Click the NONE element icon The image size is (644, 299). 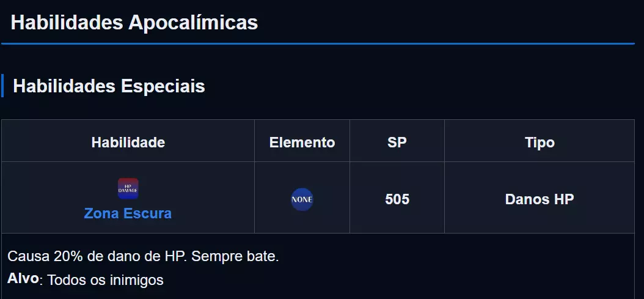[x=302, y=199]
